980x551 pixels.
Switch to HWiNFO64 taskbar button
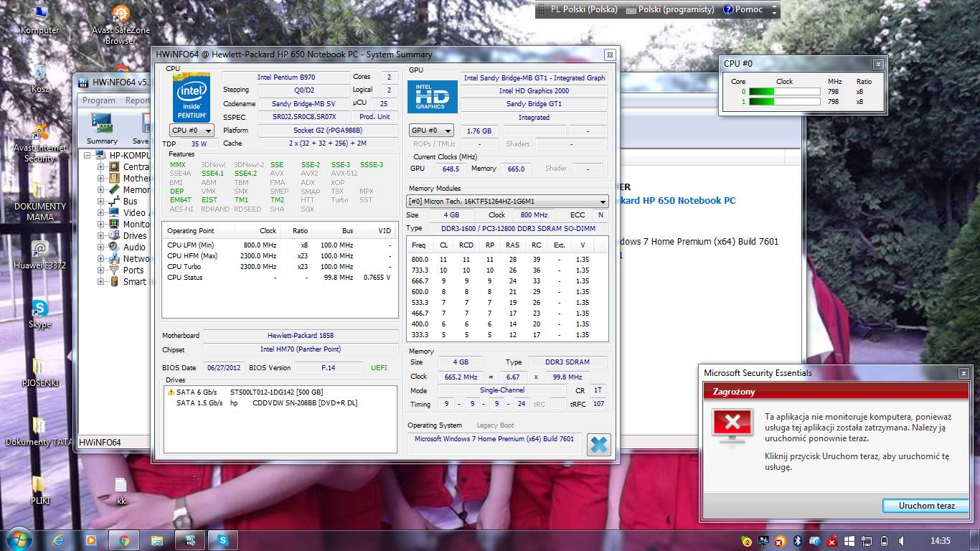(x=190, y=540)
